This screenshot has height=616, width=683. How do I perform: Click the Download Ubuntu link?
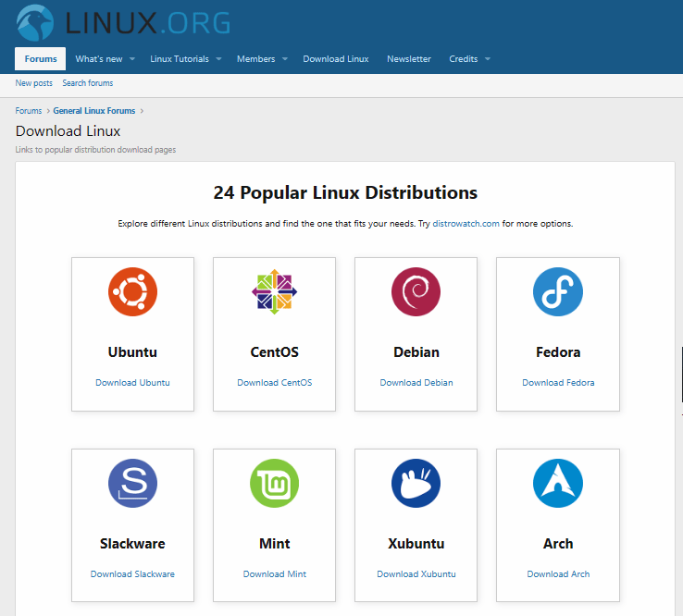[132, 383]
